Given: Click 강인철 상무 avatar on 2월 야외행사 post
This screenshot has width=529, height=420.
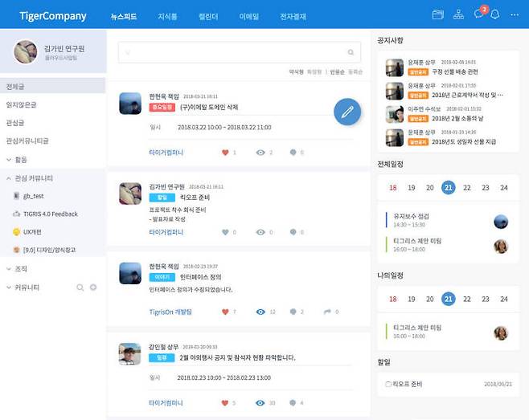Looking at the screenshot, I should pos(130,353).
